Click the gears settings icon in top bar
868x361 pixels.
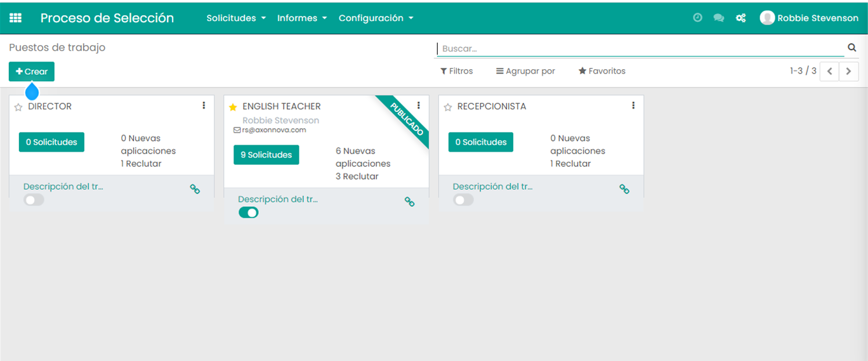740,18
